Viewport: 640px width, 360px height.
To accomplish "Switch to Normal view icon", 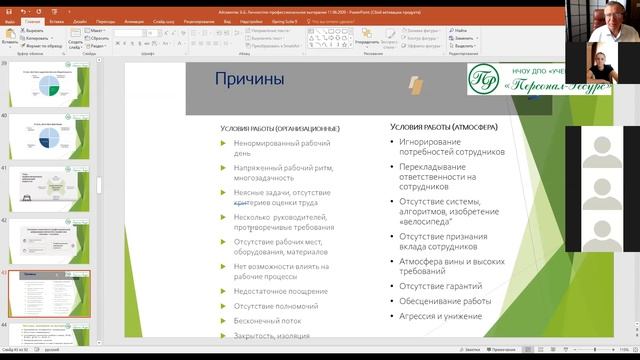I will click(x=528, y=350).
